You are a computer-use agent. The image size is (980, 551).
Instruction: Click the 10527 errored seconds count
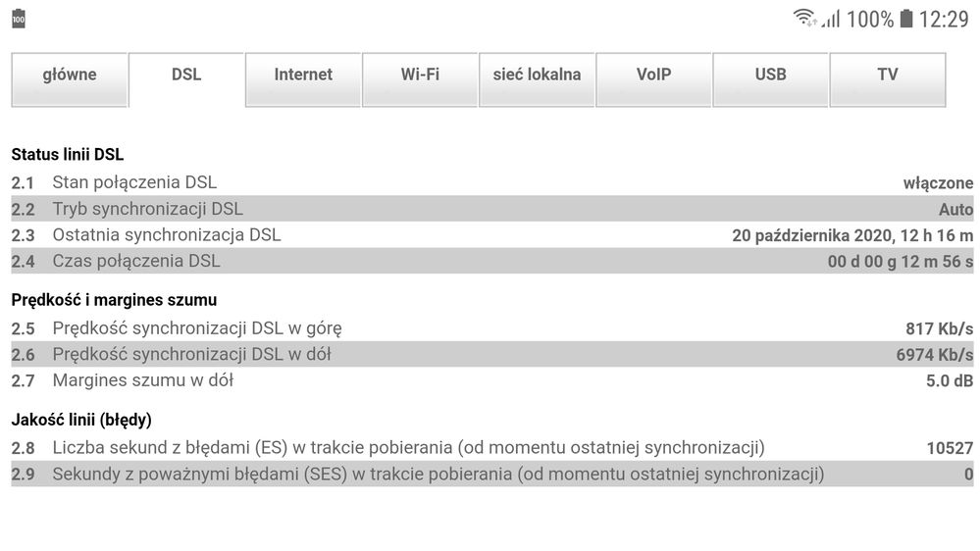click(950, 448)
